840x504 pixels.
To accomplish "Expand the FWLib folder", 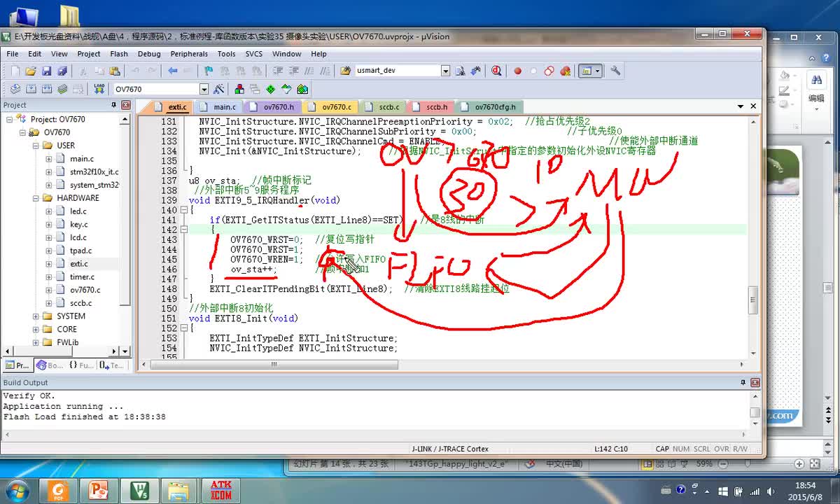I will [36, 342].
